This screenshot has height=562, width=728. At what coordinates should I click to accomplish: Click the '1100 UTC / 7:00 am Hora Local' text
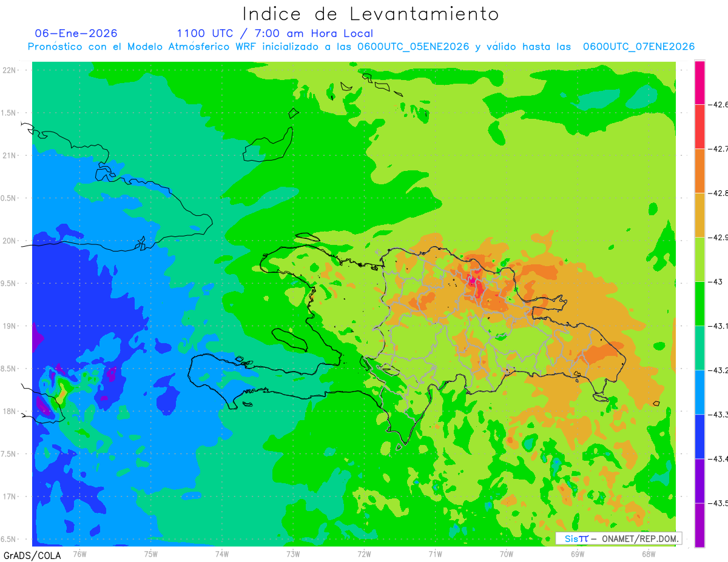275,33
